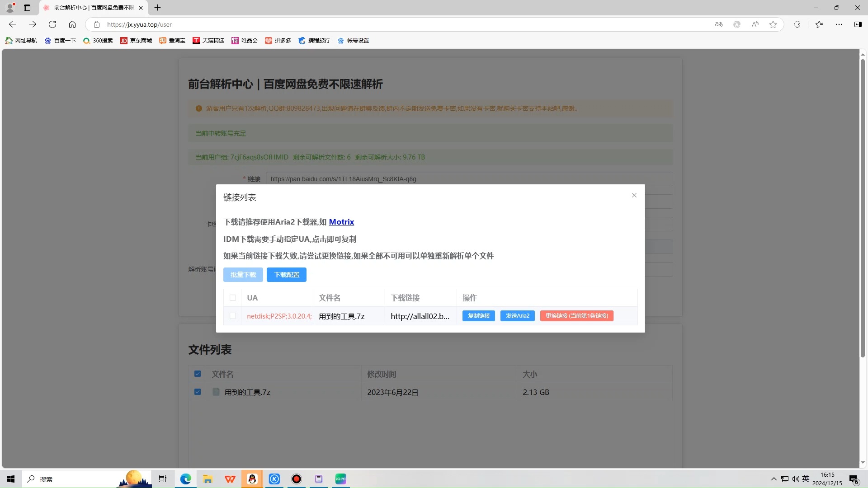Add this page to favorites (star)

773,24
